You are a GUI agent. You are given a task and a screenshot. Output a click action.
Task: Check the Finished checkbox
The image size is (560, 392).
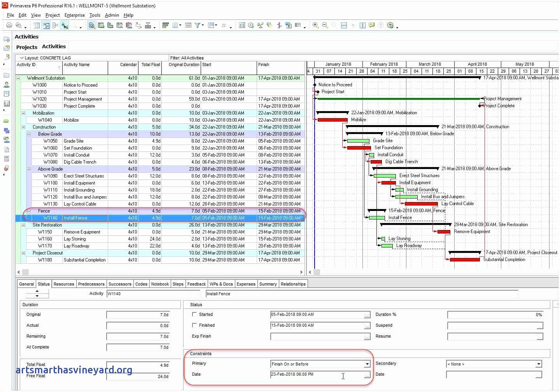point(194,325)
